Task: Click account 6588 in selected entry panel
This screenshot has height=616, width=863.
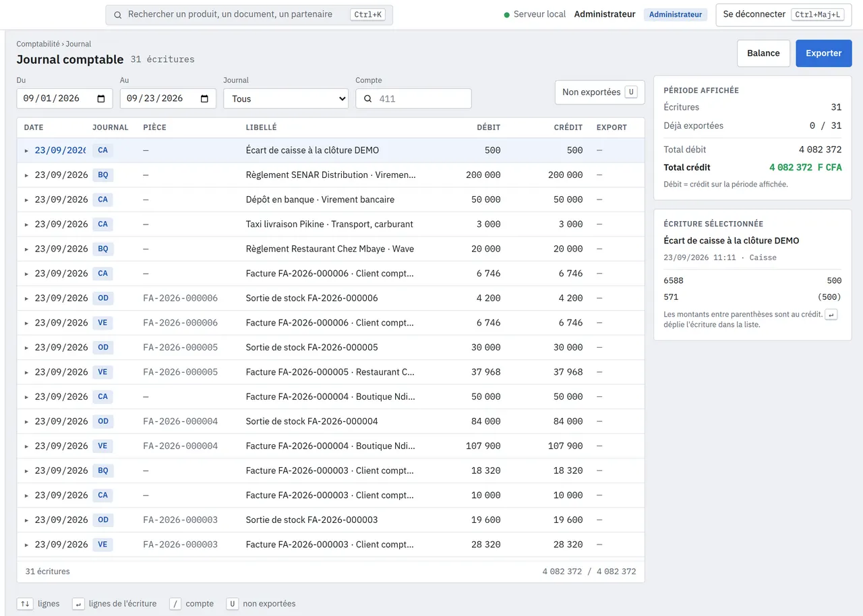Action: point(674,280)
